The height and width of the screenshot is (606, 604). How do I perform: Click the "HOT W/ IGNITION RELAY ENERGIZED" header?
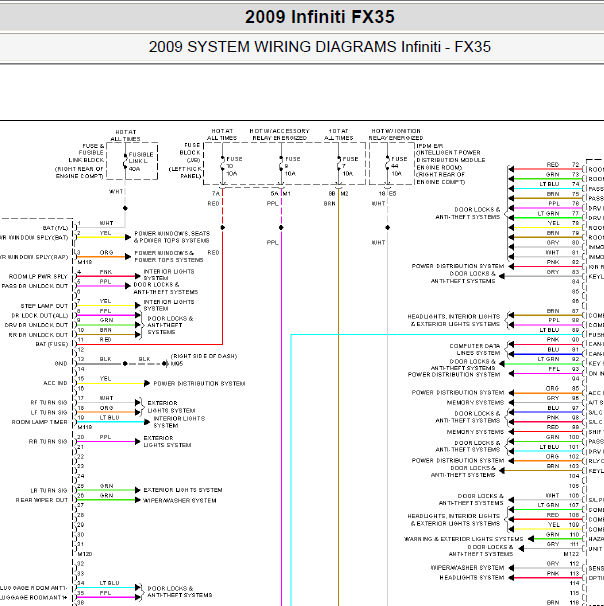396,134
